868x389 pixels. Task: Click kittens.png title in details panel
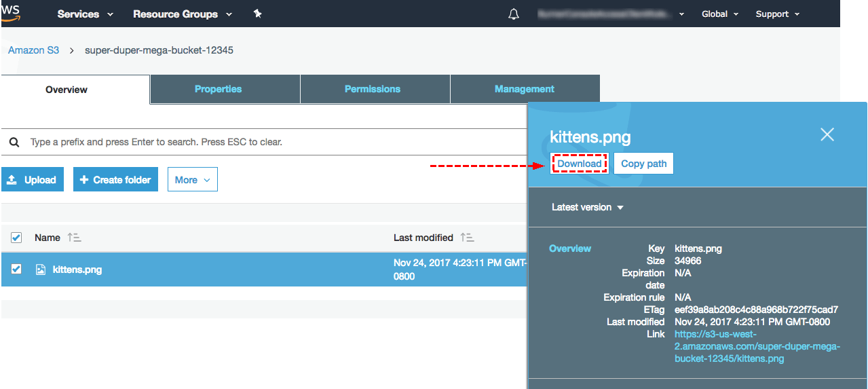(x=590, y=137)
